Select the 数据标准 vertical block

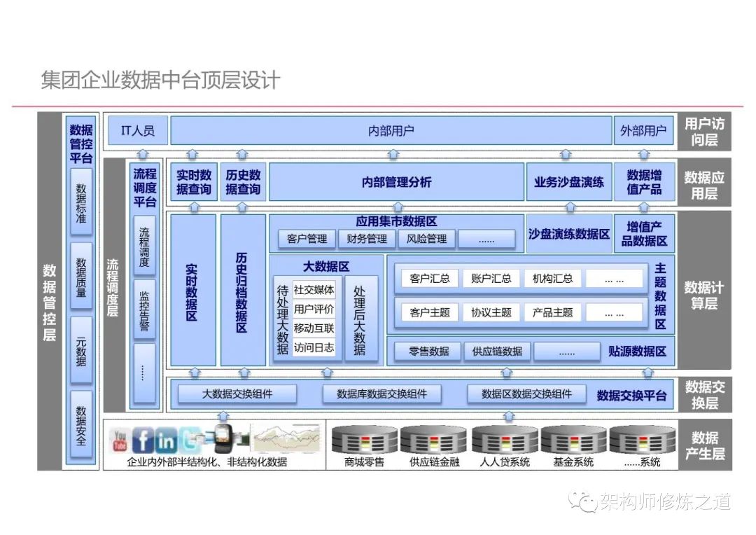click(x=81, y=200)
